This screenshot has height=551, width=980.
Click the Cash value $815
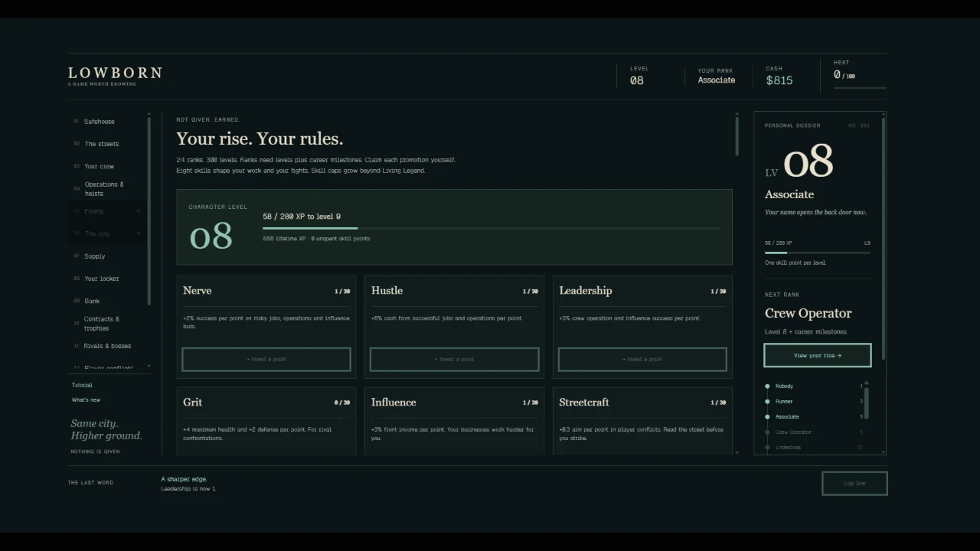tap(779, 80)
